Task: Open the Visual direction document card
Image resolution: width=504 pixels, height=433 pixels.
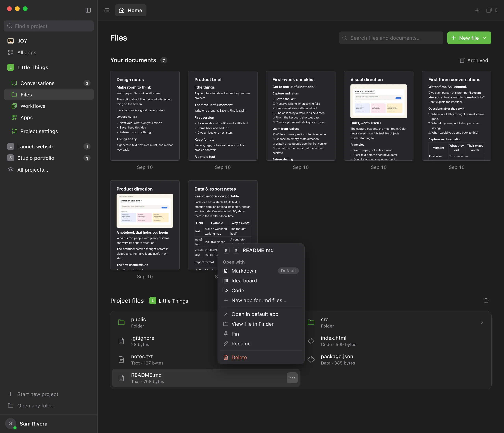Action: click(378, 116)
